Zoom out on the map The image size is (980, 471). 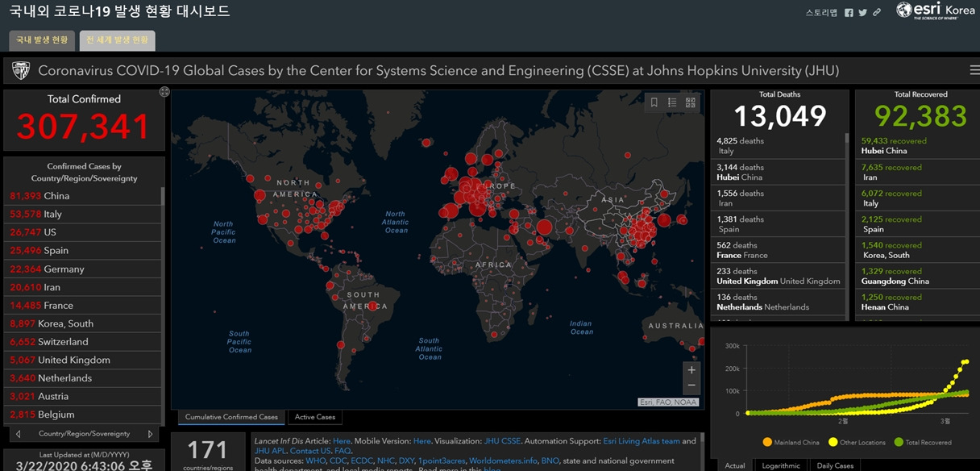tap(691, 385)
